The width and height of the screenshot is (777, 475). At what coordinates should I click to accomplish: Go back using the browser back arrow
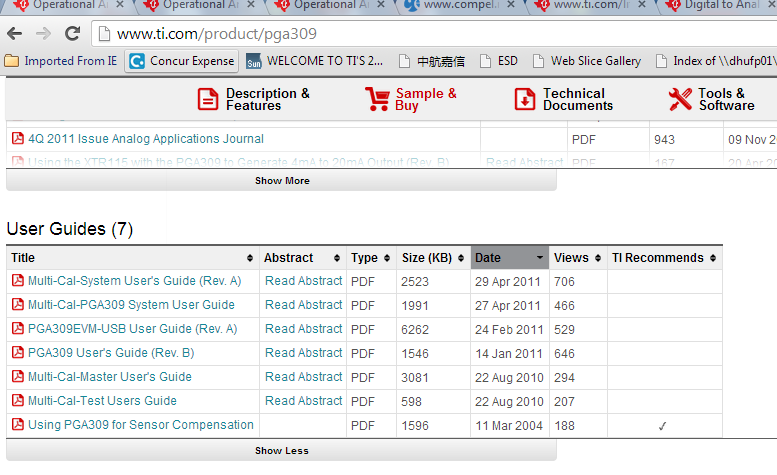point(14,34)
